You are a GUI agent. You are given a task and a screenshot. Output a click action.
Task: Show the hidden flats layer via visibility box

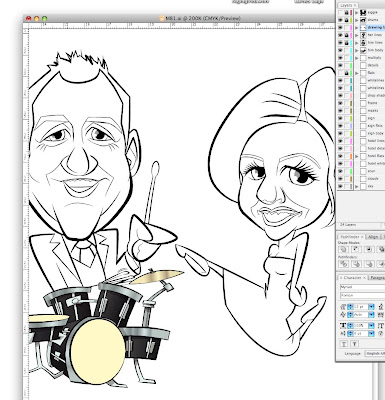[340, 73]
